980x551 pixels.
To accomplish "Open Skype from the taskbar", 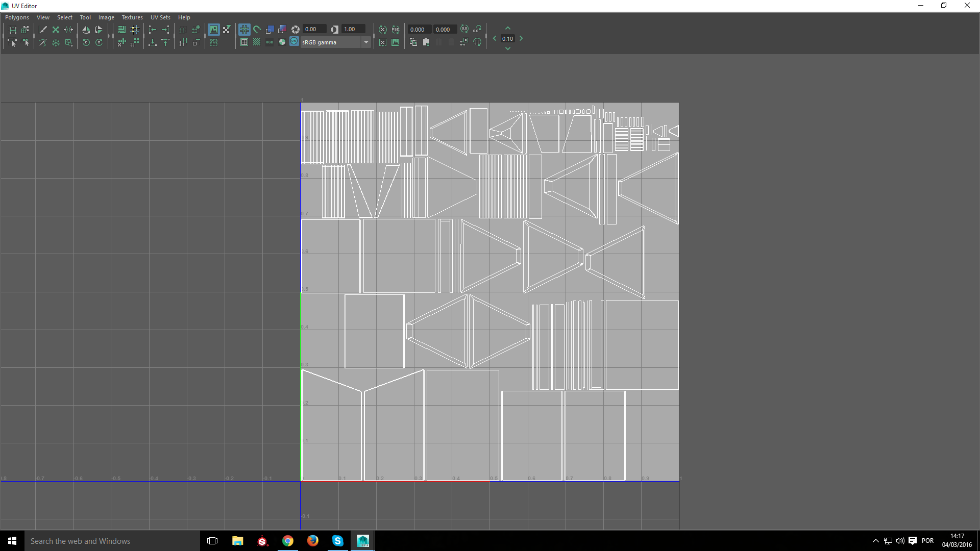I will [338, 541].
